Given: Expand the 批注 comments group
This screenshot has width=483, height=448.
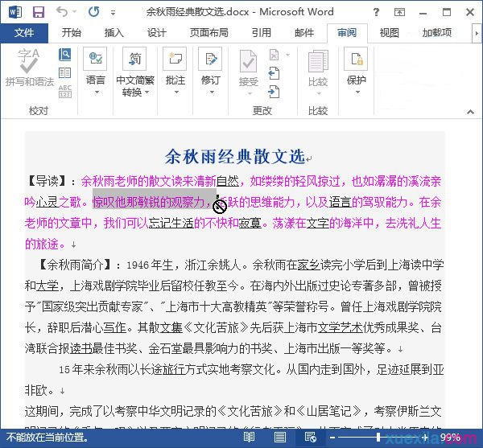Looking at the screenshot, I should coord(175,71).
